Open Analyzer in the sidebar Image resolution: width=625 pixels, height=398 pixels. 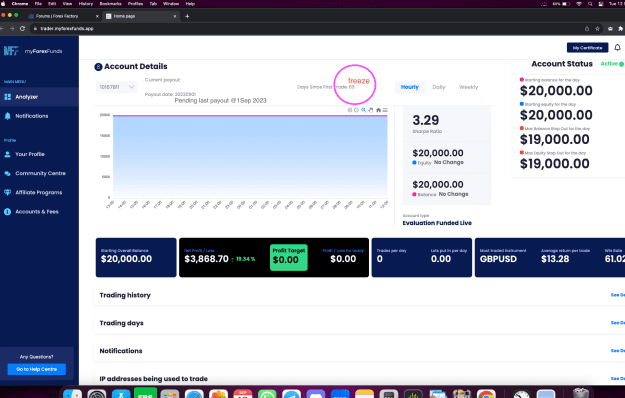tap(39, 97)
